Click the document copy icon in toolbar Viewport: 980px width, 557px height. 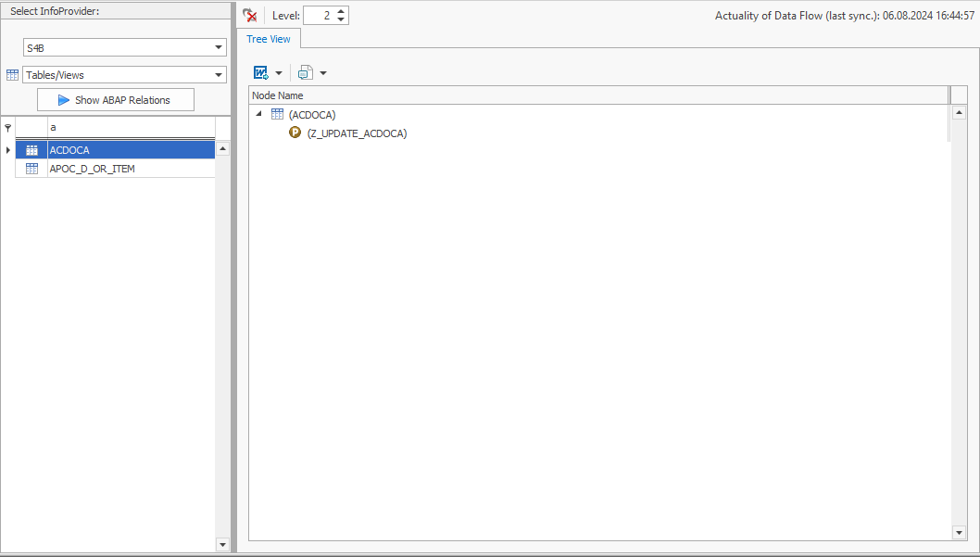click(x=306, y=72)
